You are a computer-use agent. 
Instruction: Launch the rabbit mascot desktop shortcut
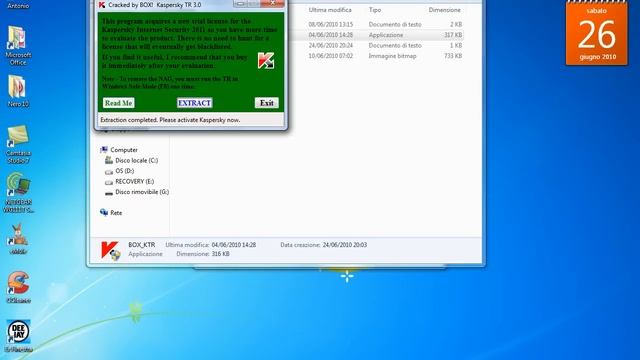tap(18, 239)
